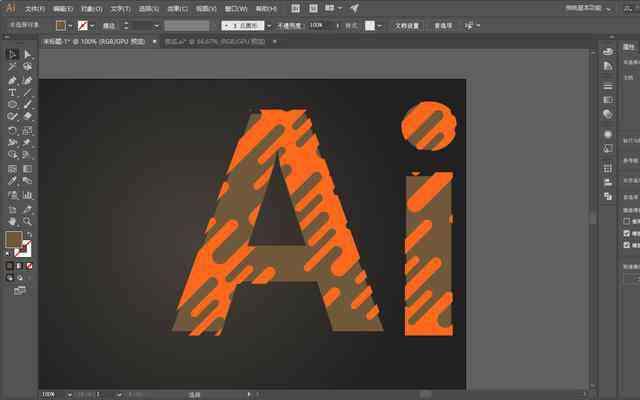Image resolution: width=640 pixels, height=400 pixels.
Task: Select the Pen tool
Action: tap(12, 80)
